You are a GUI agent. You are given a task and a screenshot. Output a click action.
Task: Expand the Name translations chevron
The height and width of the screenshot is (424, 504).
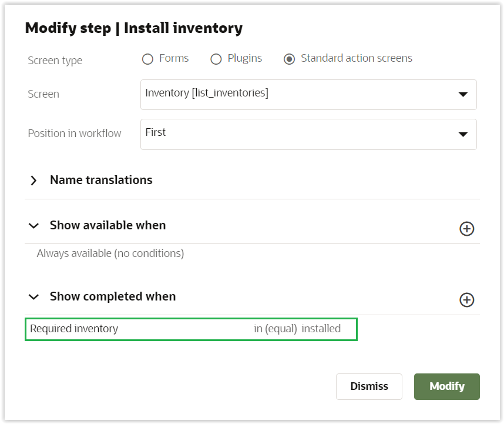coord(34,181)
